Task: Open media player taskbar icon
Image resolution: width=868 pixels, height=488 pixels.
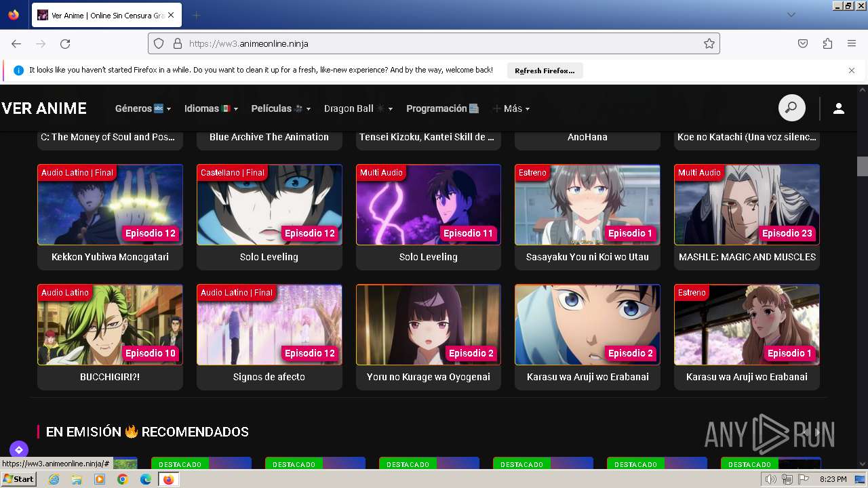Action: coord(100,479)
